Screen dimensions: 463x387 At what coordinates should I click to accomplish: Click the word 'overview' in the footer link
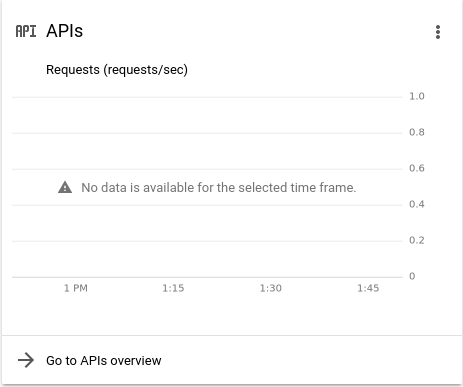point(136,361)
